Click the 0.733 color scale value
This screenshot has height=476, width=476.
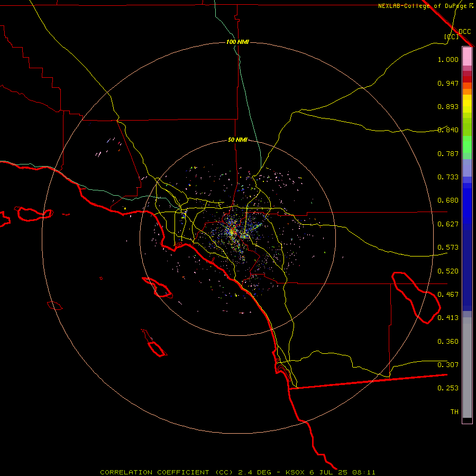pyautogui.click(x=448, y=177)
